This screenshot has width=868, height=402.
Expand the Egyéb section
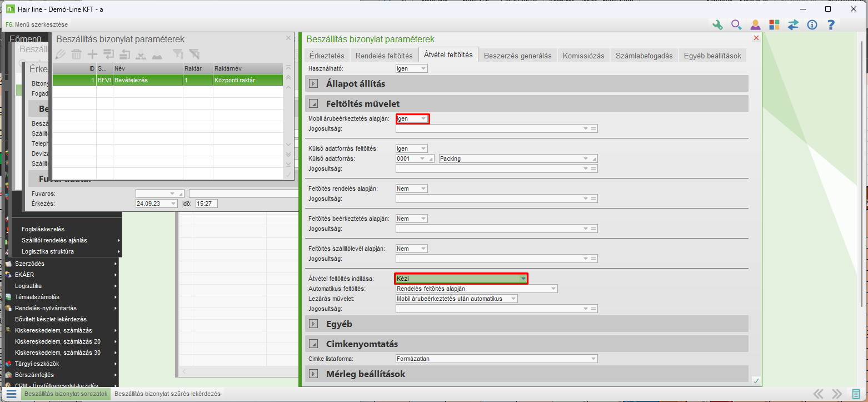click(313, 324)
